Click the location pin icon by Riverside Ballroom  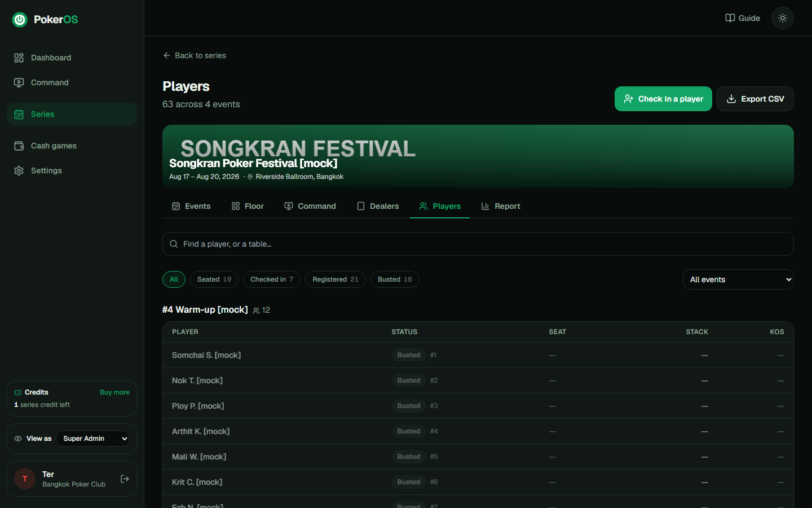(250, 177)
